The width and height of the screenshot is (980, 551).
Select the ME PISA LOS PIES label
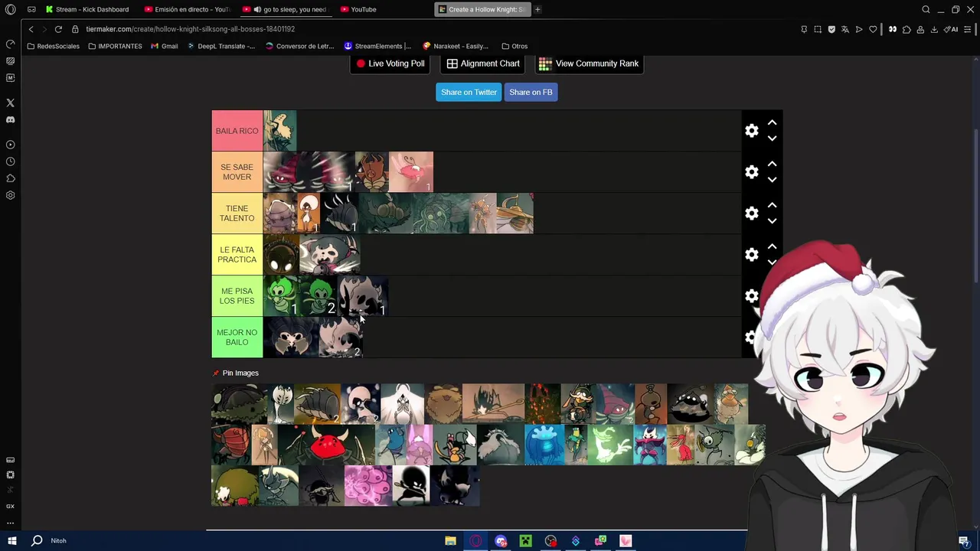tap(237, 296)
